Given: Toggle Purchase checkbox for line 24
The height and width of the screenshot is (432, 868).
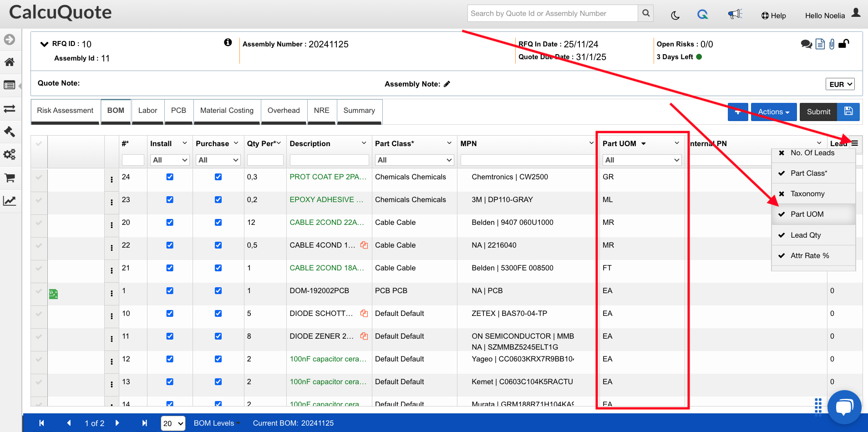Looking at the screenshot, I should (x=218, y=177).
